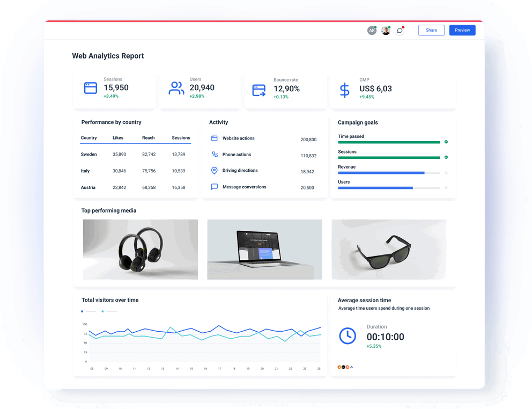Select the Message conversions chat icon
The width and height of the screenshot is (532, 409).
(x=215, y=187)
